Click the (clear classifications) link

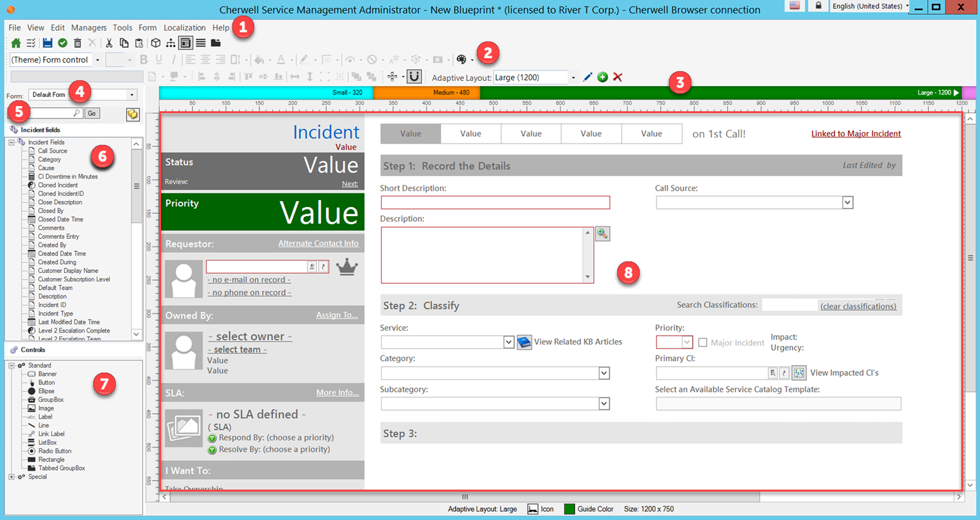858,306
